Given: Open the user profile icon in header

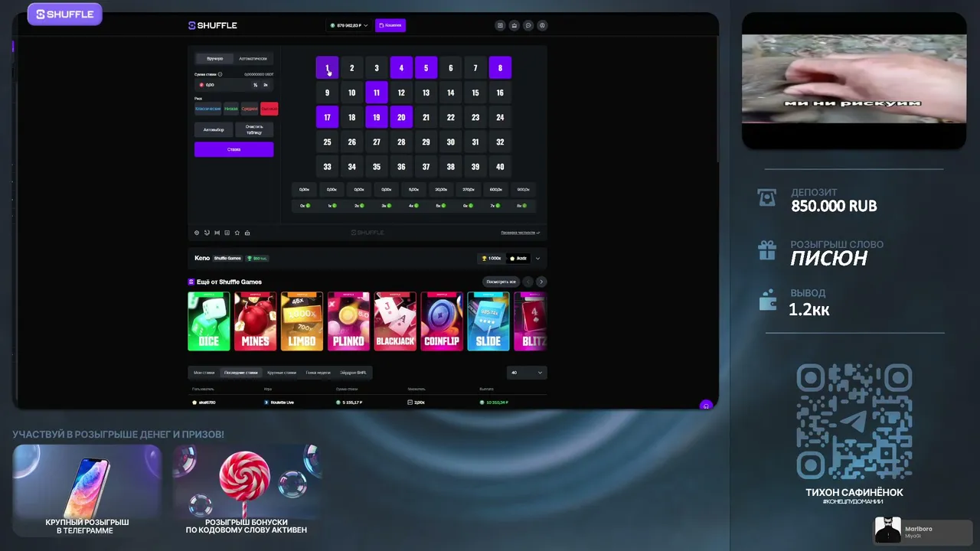Looking at the screenshot, I should tap(543, 25).
